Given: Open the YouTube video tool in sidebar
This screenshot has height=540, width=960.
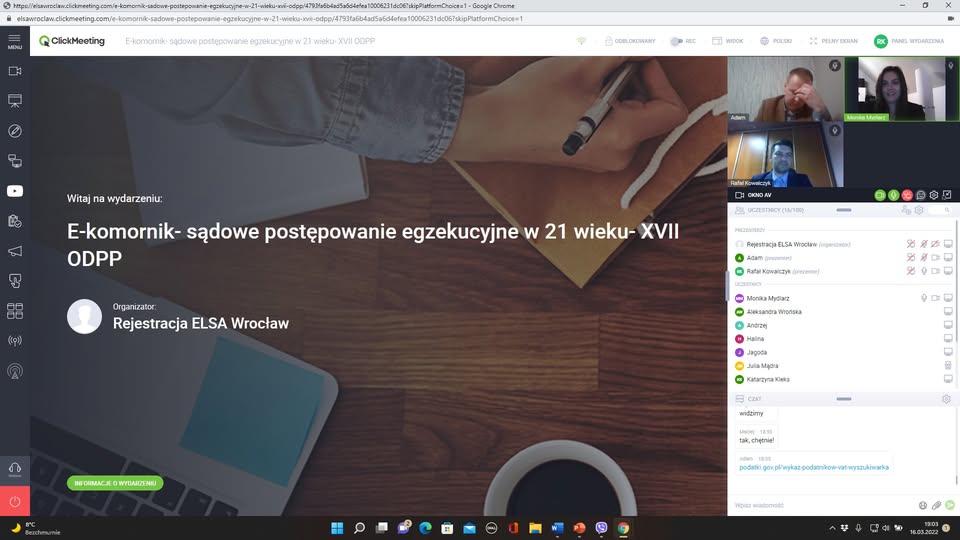Looking at the screenshot, I should pos(15,191).
